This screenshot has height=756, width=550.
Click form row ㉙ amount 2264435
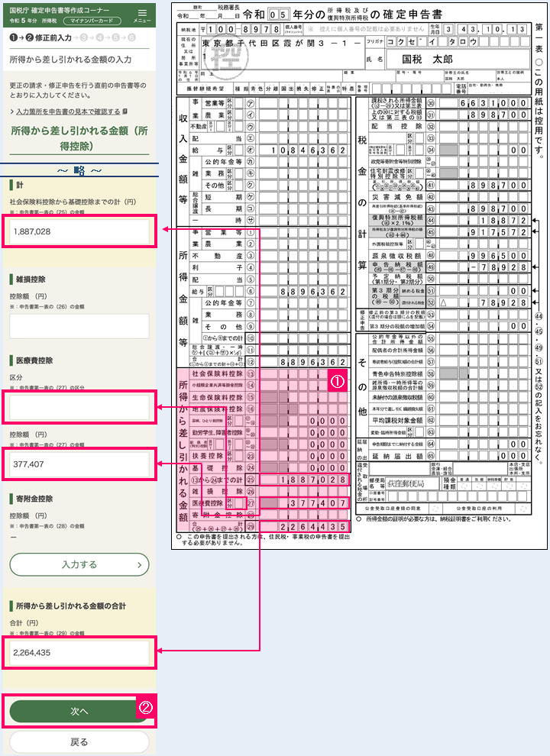[x=313, y=526]
